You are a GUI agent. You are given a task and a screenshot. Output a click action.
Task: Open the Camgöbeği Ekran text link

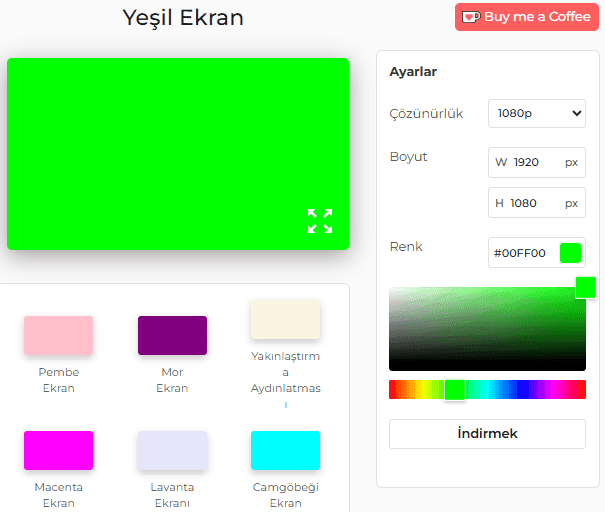(x=286, y=495)
